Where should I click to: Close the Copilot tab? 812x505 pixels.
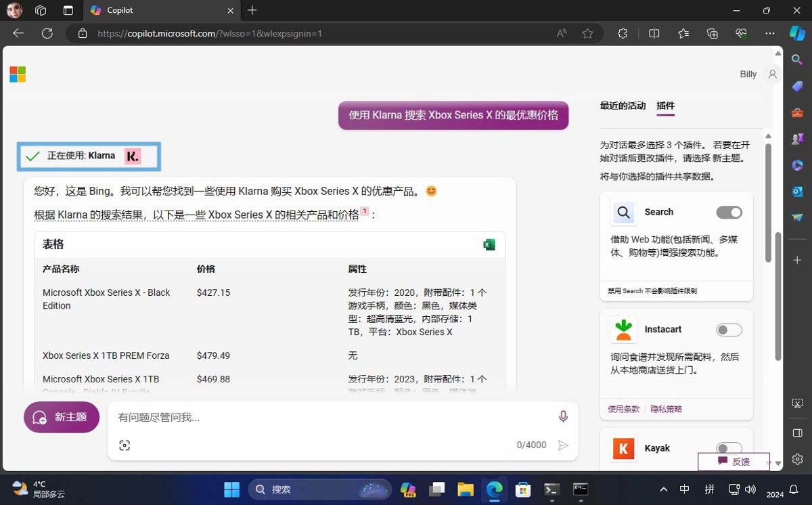coord(230,11)
